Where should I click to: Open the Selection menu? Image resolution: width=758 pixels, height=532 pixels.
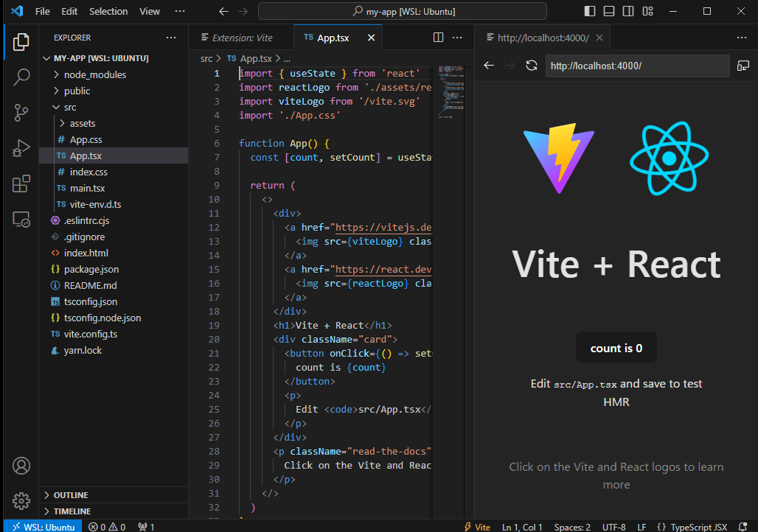pos(108,11)
